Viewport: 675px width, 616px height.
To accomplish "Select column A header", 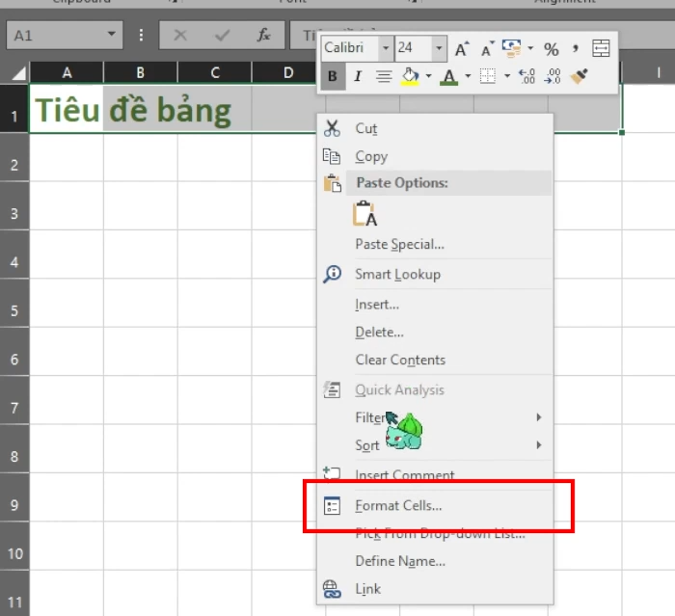I will point(67,72).
